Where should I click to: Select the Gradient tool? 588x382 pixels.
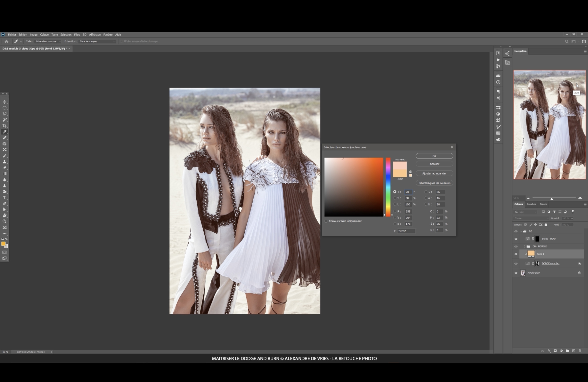4,174
